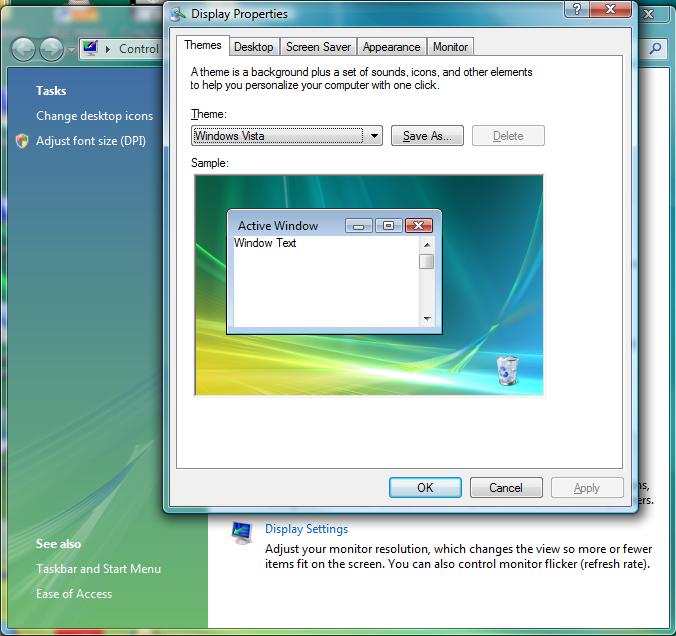This screenshot has height=636, width=676.
Task: Click the sample window's minimize button
Action: (x=359, y=226)
